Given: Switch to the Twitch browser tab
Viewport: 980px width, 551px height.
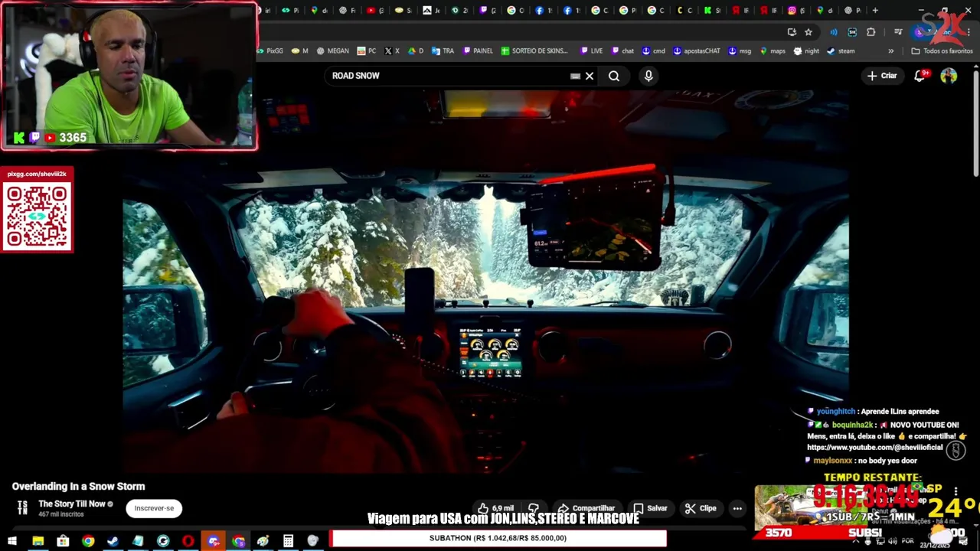Looking at the screenshot, I should (488, 10).
